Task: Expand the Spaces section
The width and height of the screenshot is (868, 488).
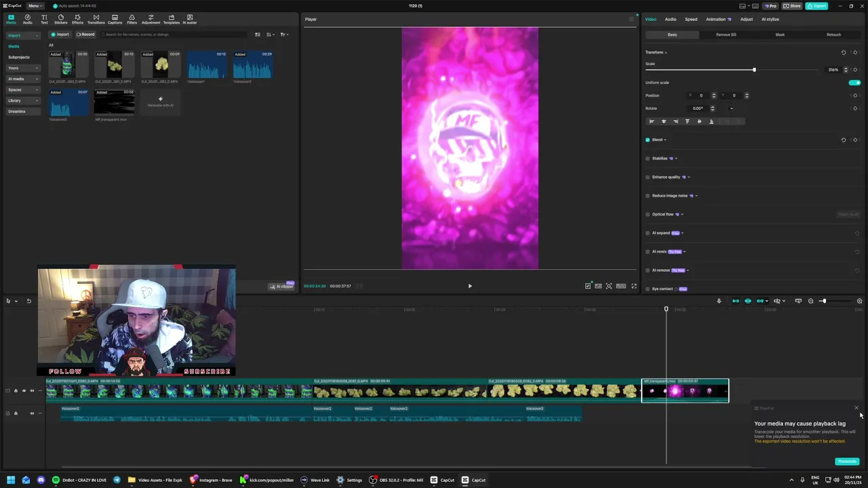Action: tap(23, 89)
